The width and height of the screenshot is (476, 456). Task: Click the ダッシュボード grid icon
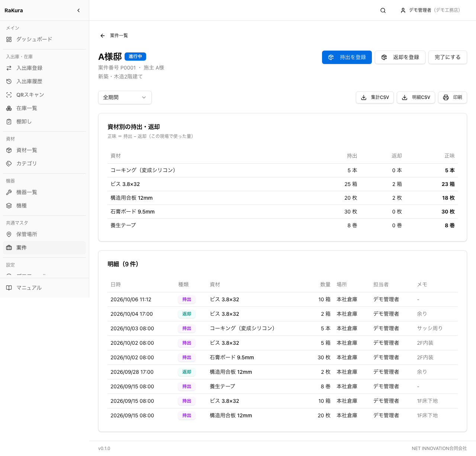pyautogui.click(x=9, y=39)
